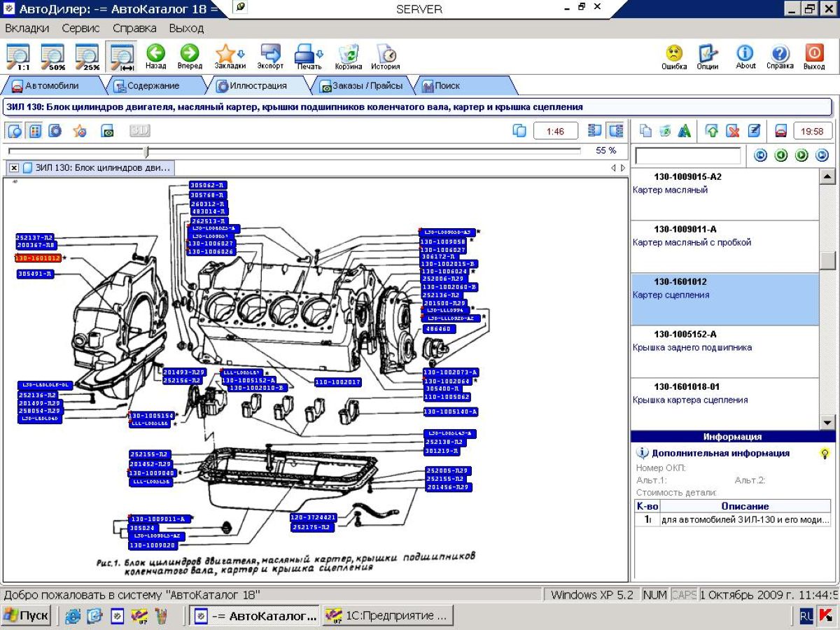840x630 pixels.
Task: Go forward with the Вперед button
Action: coord(190,57)
